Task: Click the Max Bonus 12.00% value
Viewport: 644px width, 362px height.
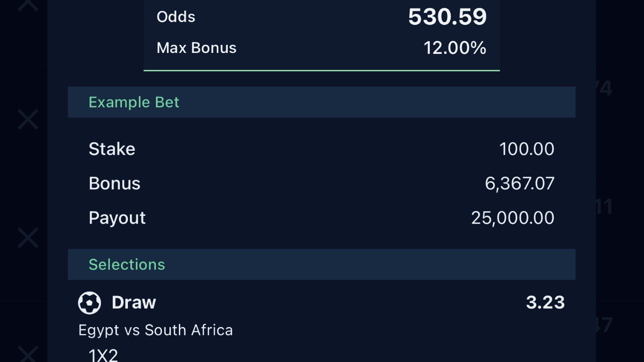Action: click(455, 48)
